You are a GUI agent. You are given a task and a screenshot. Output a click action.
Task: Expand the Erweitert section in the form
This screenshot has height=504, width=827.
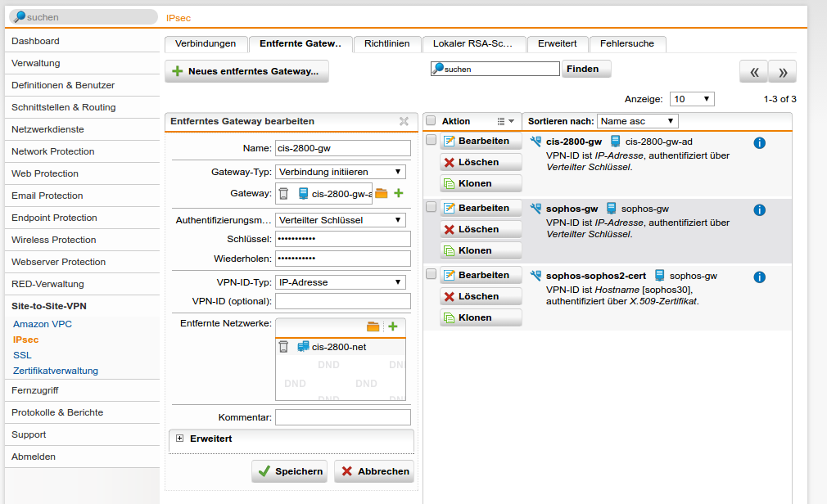[x=180, y=439]
